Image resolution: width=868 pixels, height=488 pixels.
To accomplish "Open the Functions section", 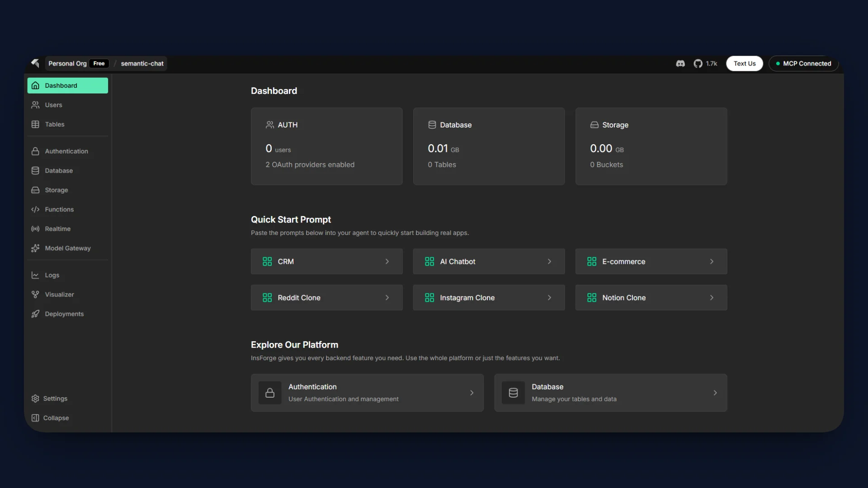I will coord(59,209).
